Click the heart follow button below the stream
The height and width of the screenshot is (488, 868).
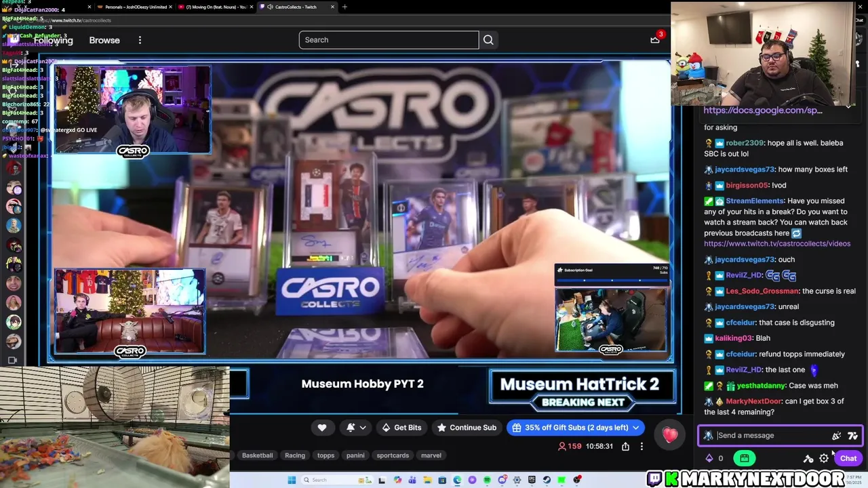click(x=322, y=428)
